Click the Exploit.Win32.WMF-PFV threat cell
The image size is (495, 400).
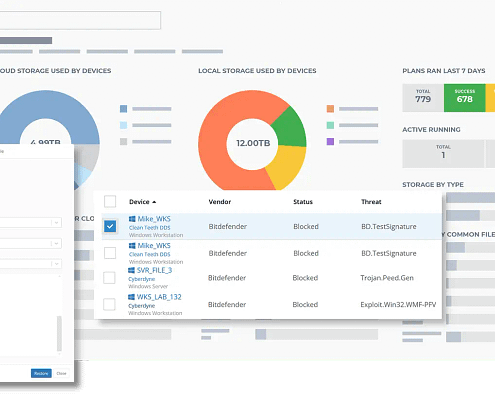398,304
